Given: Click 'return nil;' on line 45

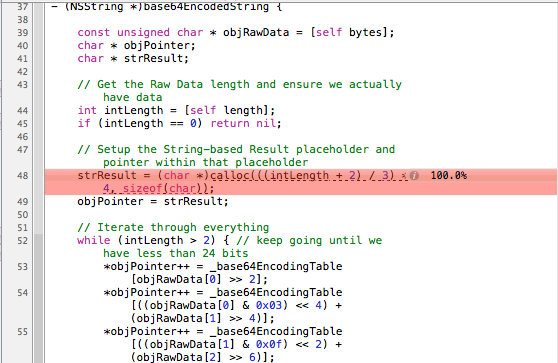Looking at the screenshot, I should (246, 123).
